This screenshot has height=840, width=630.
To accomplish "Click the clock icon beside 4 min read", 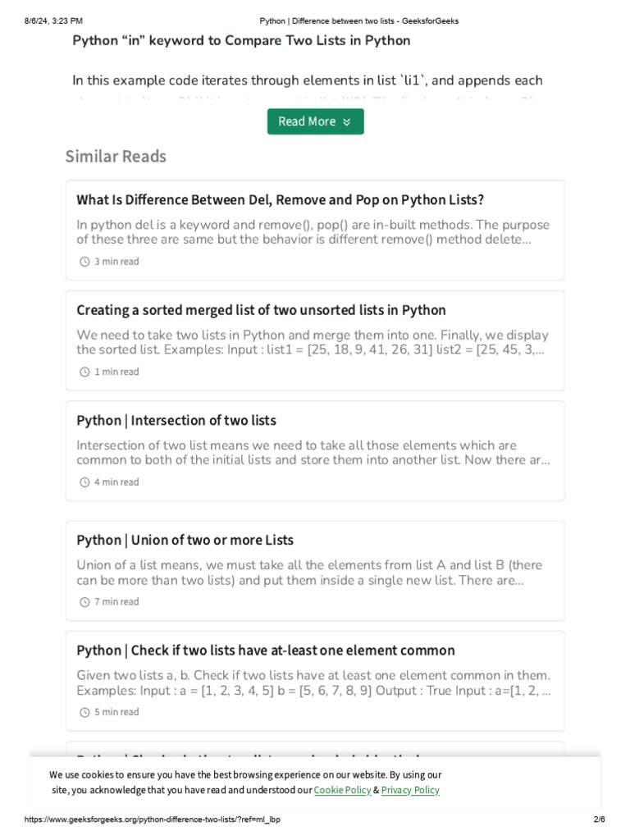I will point(84,482).
